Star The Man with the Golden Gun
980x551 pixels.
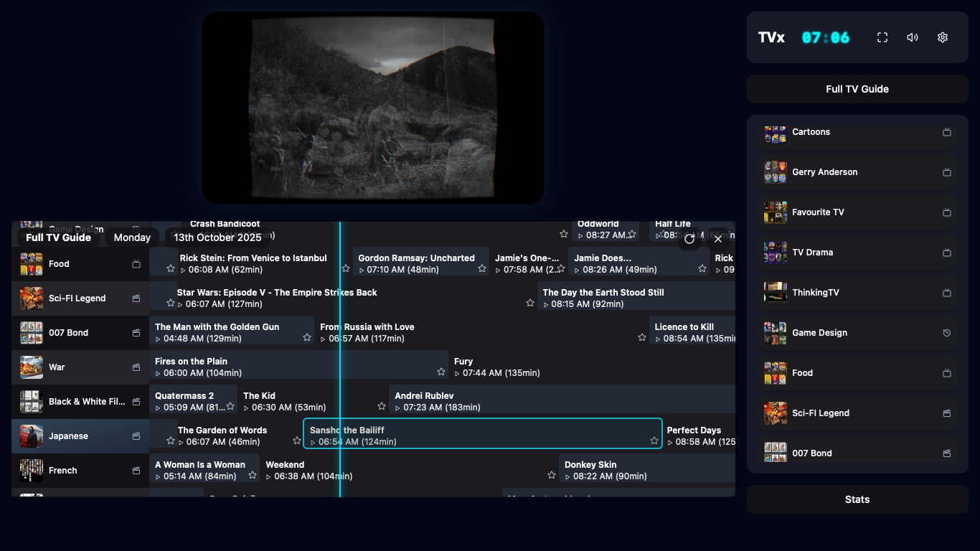[307, 337]
